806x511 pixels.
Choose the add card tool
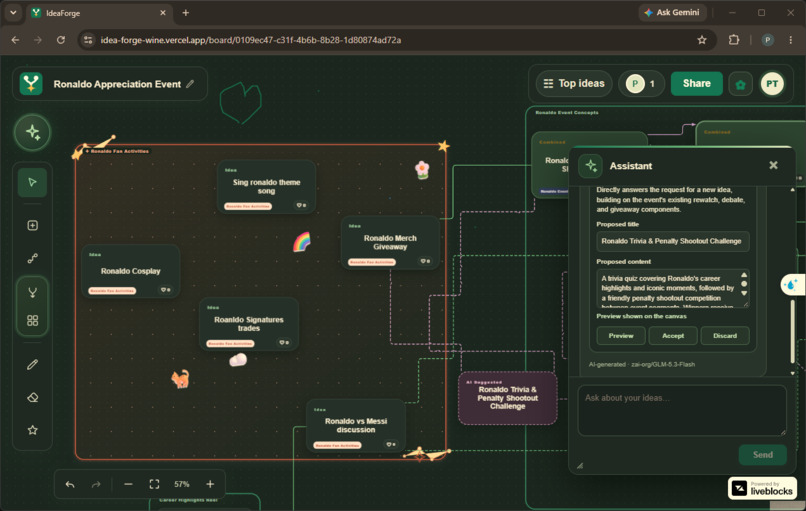(32, 225)
